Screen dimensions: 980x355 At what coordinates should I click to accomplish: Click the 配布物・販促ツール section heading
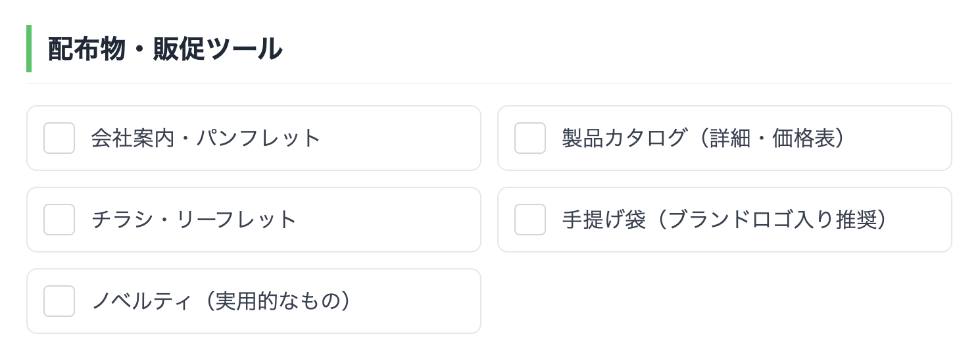(164, 49)
